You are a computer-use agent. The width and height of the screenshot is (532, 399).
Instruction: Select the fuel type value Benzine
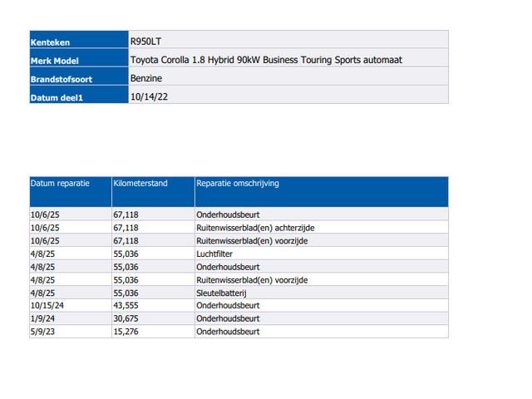tap(146, 78)
